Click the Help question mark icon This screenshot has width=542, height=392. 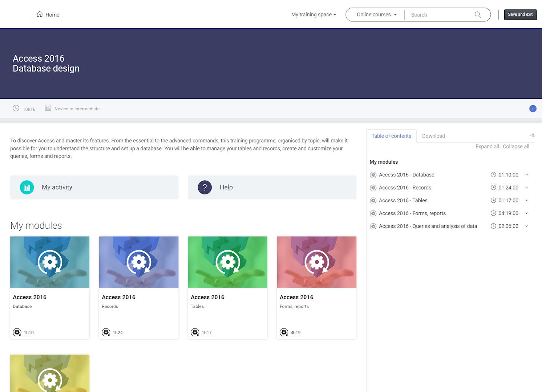tap(205, 187)
